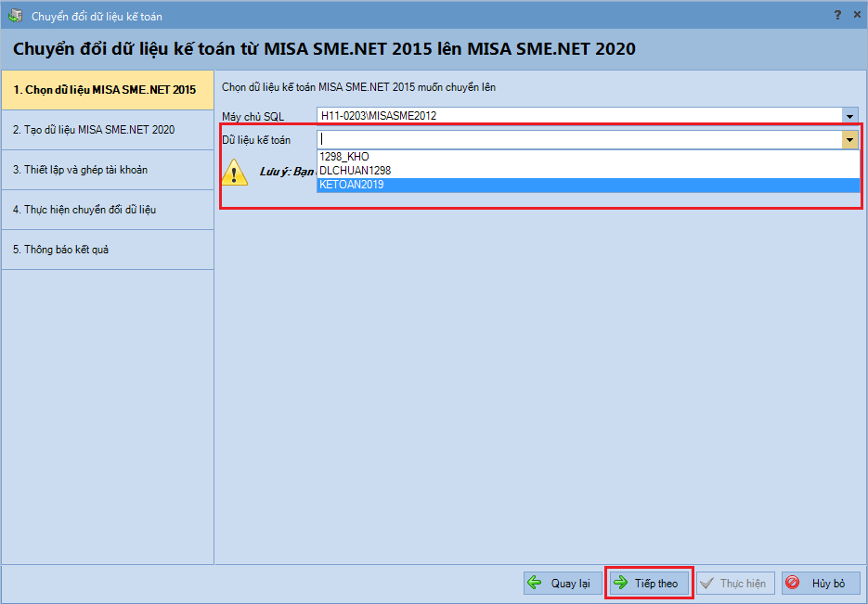Select step 5 Thông báo kết quả
This screenshot has width=868, height=604.
108,250
